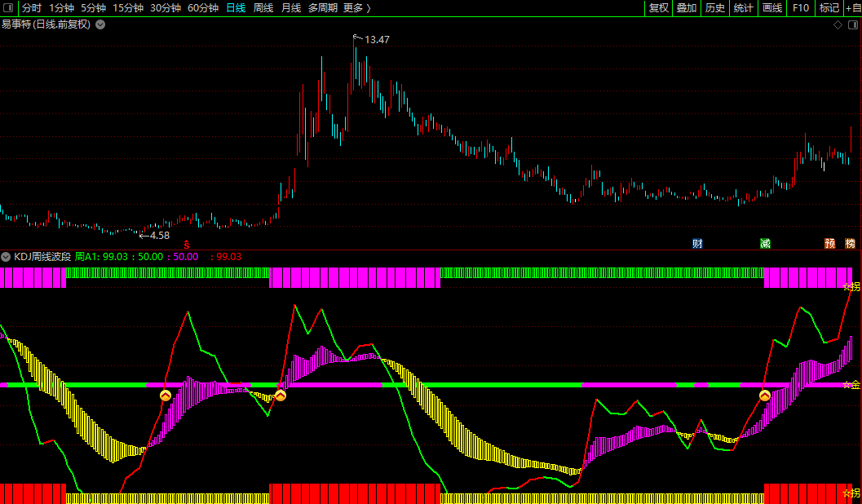Viewport: 862px width, 504px height.
Task: Toggle the left side panel icon
Action: click(x=8, y=7)
